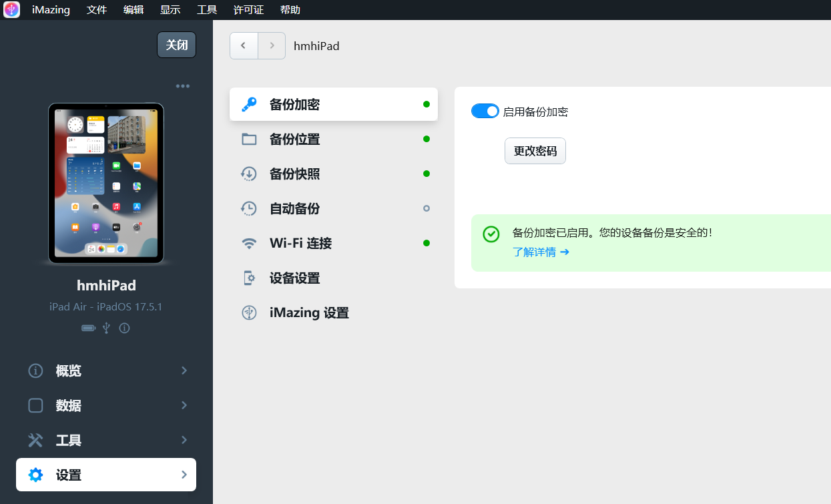Screen dimensions: 831x504
Task: Click the backup snapshots clock icon
Action: pyautogui.click(x=249, y=174)
